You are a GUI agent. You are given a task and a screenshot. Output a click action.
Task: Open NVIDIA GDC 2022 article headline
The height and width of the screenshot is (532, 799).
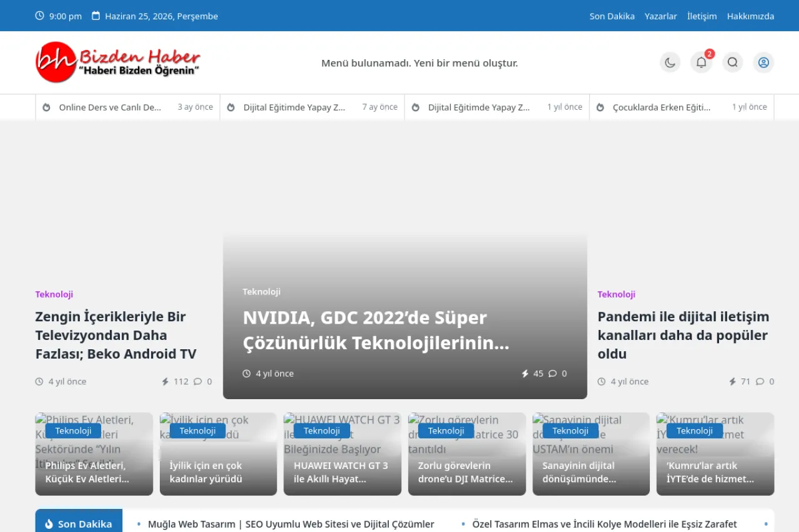(x=376, y=330)
